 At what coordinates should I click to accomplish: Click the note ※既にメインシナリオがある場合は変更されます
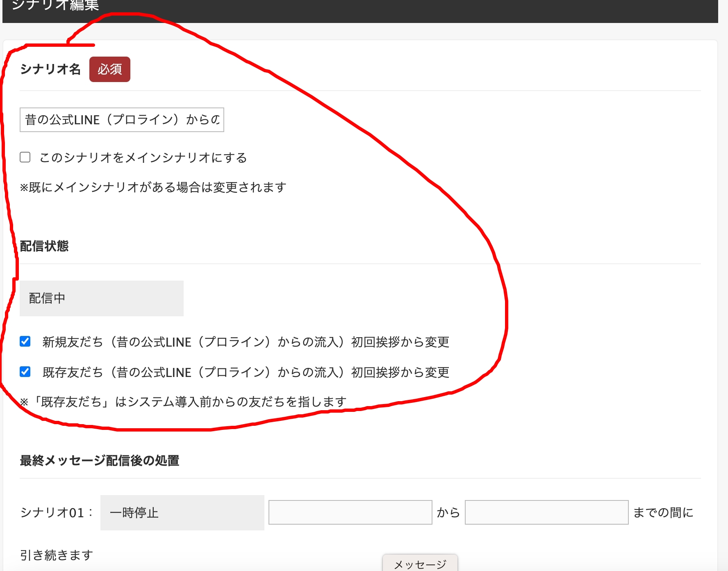point(153,187)
